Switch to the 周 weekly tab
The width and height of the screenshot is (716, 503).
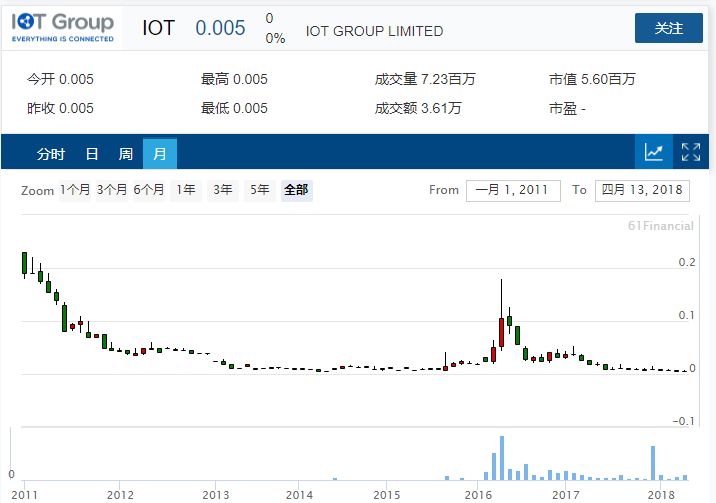tap(126, 154)
